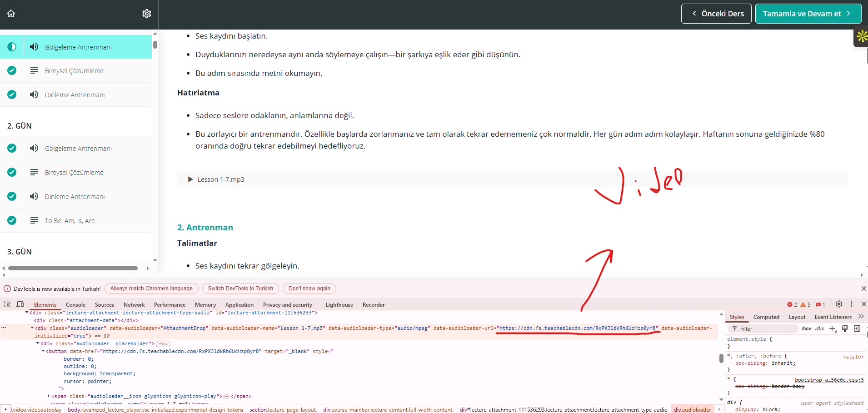Open the DevTools three-dot customize menu
Screen dimensions: 868x413
(852, 304)
